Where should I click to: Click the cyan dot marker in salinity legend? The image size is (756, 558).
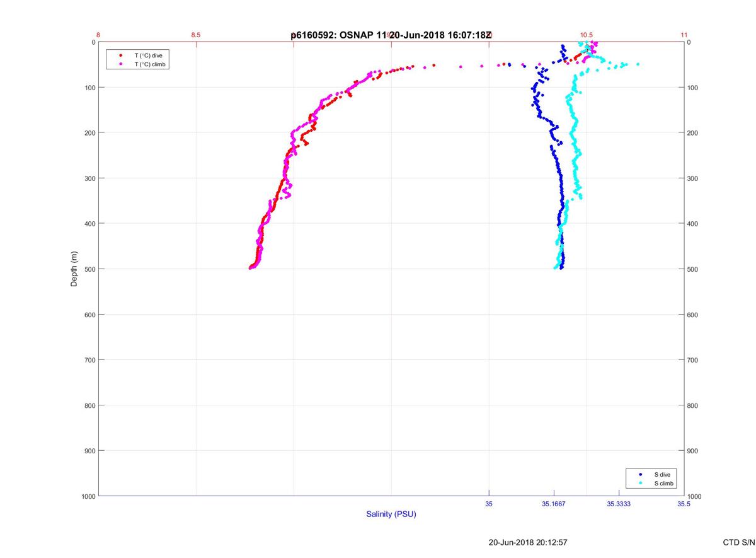click(641, 483)
